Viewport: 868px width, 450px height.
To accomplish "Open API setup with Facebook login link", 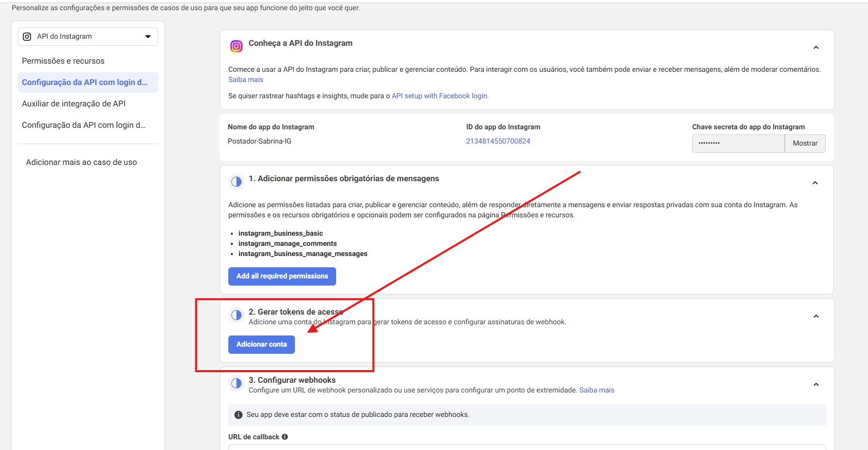I will point(440,96).
